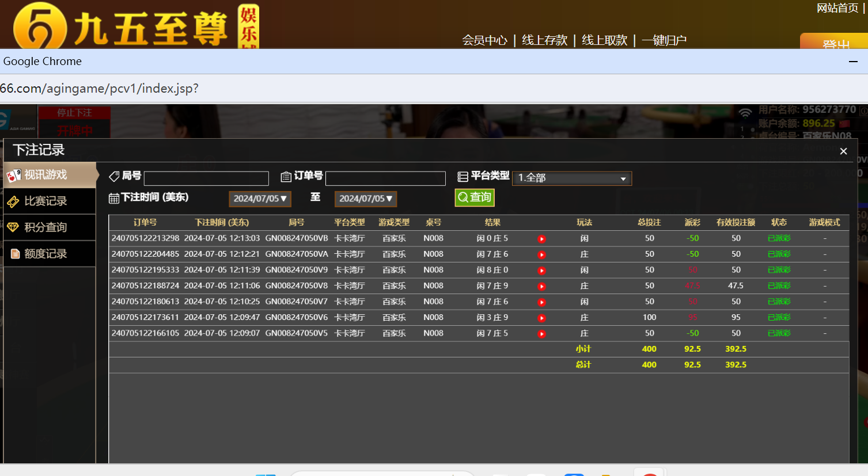The width and height of the screenshot is (868, 476).
Task: Click the green 查询 search button
Action: [x=475, y=197]
